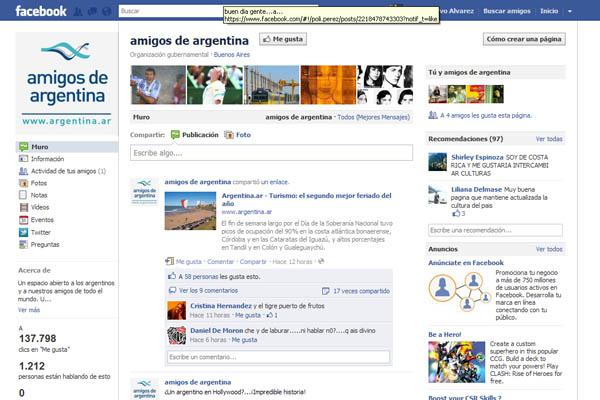Open Liliana Delmase profile link
This screenshot has height=400, width=600.
(x=476, y=189)
